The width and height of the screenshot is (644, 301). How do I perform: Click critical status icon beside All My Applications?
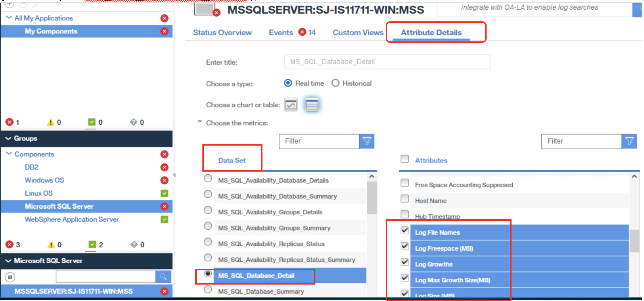click(x=164, y=18)
